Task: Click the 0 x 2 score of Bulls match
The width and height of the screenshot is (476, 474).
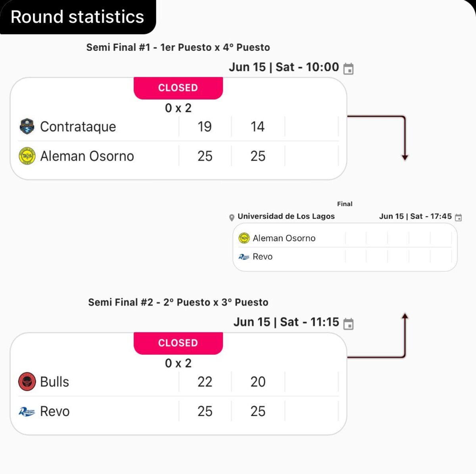Action: (x=178, y=363)
